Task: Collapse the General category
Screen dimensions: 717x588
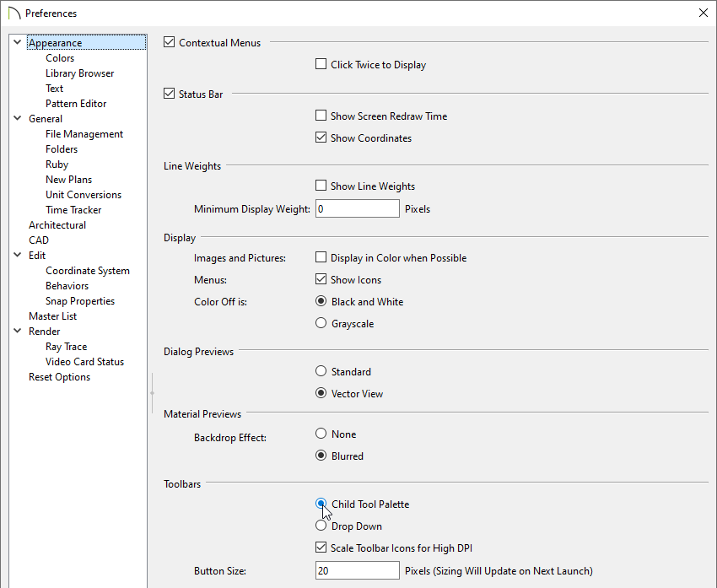Action: (17, 118)
